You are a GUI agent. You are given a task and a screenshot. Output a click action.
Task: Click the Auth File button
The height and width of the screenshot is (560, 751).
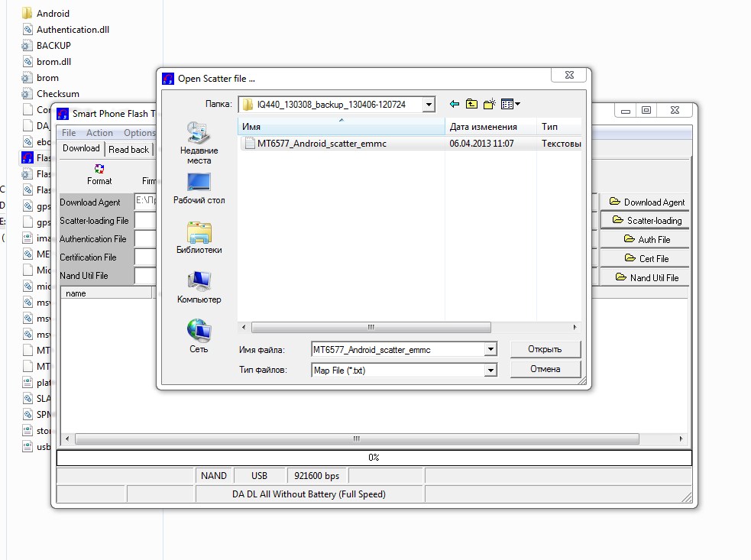tap(645, 240)
